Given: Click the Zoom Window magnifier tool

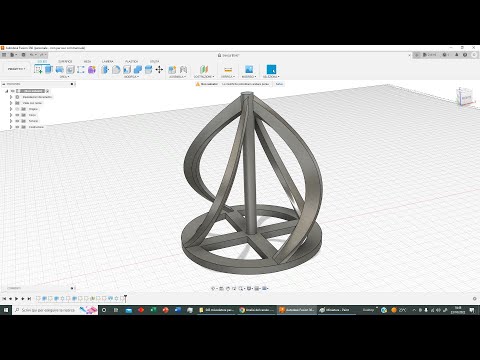Looking at the screenshot, I should pos(241,288).
